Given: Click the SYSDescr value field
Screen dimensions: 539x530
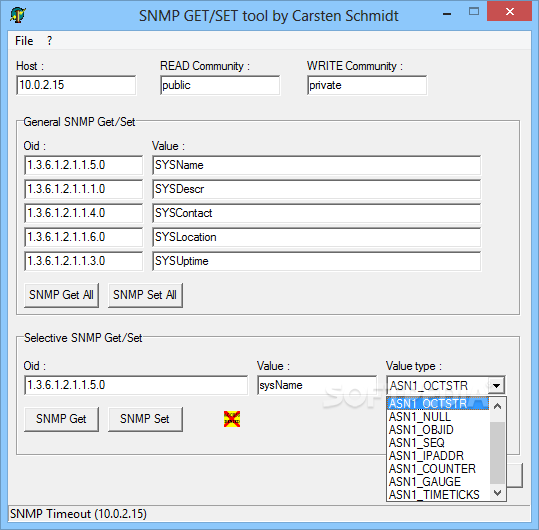Looking at the screenshot, I should [317, 189].
